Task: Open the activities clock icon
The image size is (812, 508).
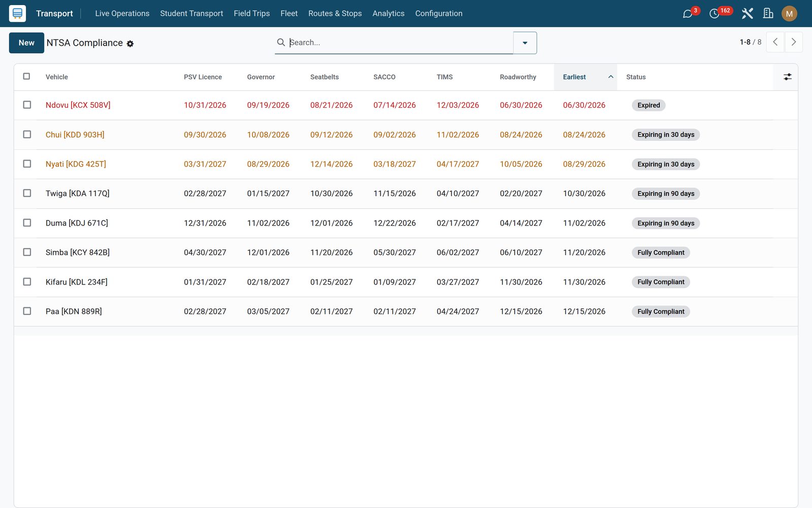Action: click(x=714, y=14)
